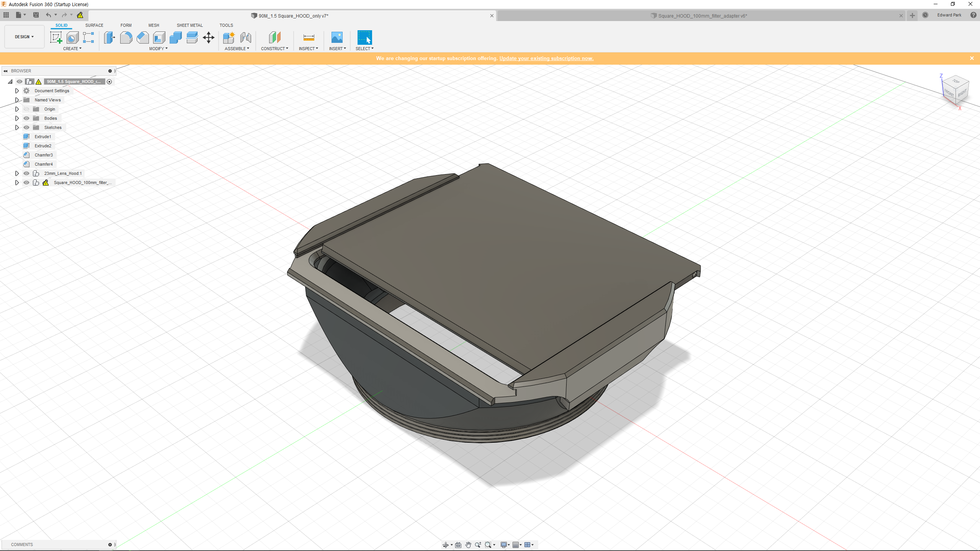The image size is (980, 551).
Task: Click the Offset Plane construct icon
Action: point(274,37)
